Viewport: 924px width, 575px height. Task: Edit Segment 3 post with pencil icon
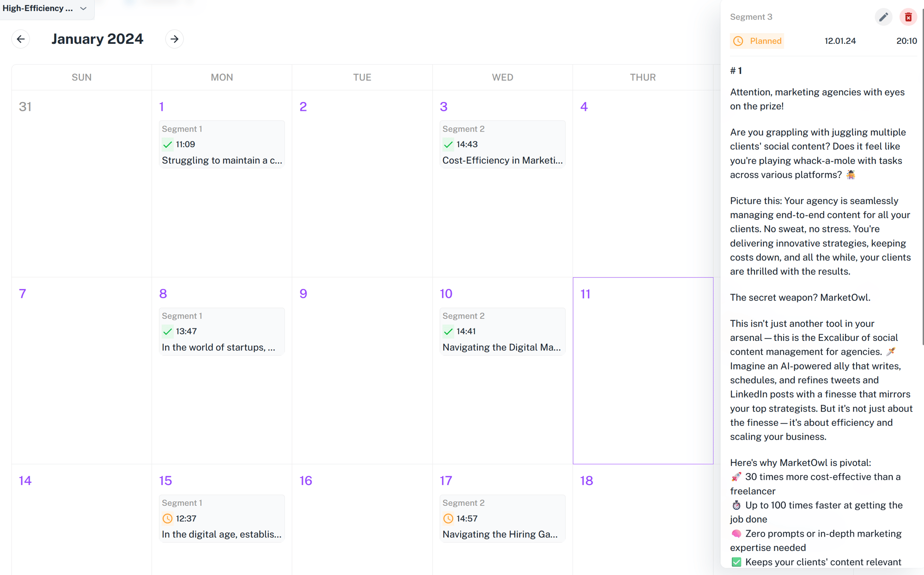883,17
